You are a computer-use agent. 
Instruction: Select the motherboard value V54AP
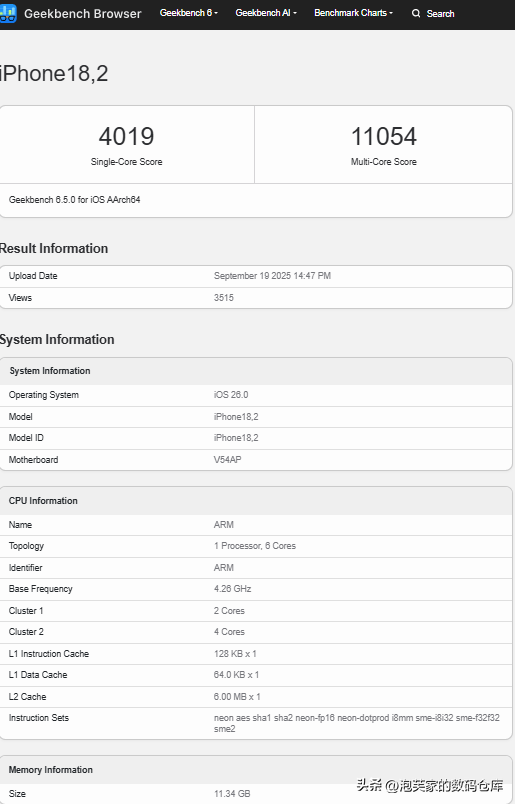227,460
